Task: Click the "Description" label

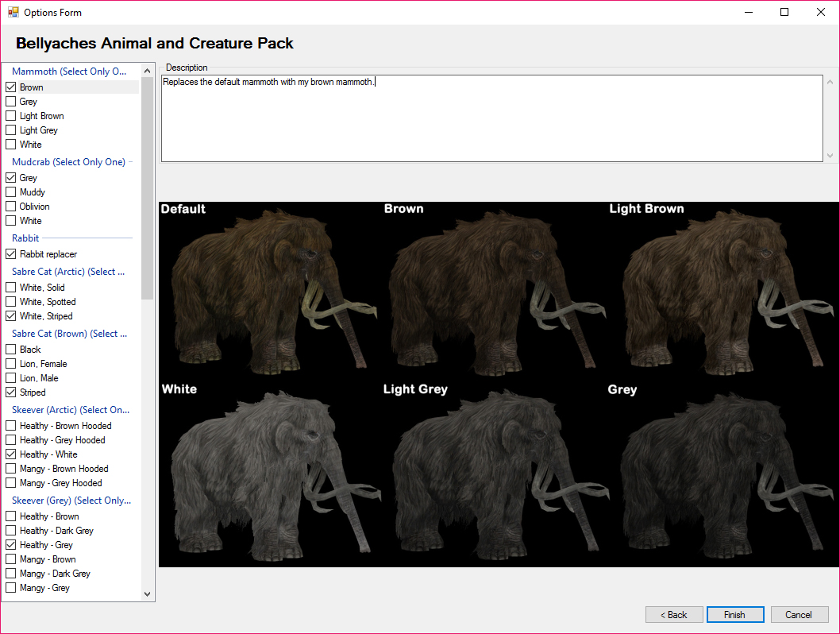Action: click(x=187, y=68)
